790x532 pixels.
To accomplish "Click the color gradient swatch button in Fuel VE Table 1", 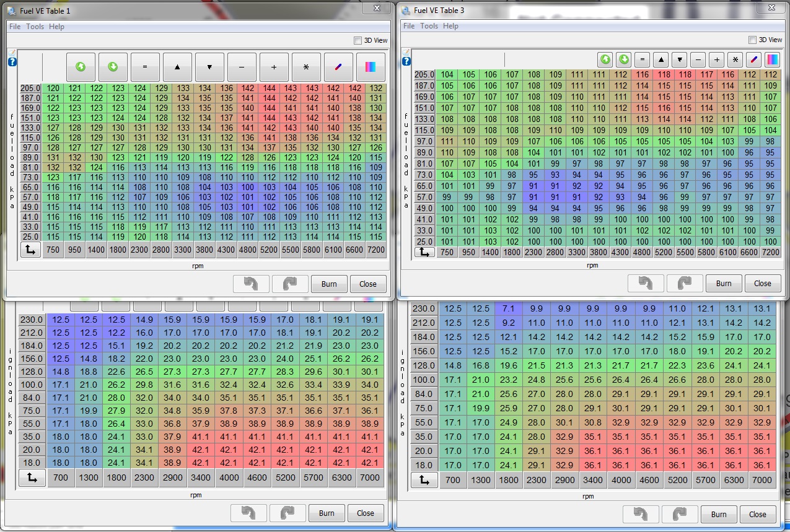I will tap(371, 67).
